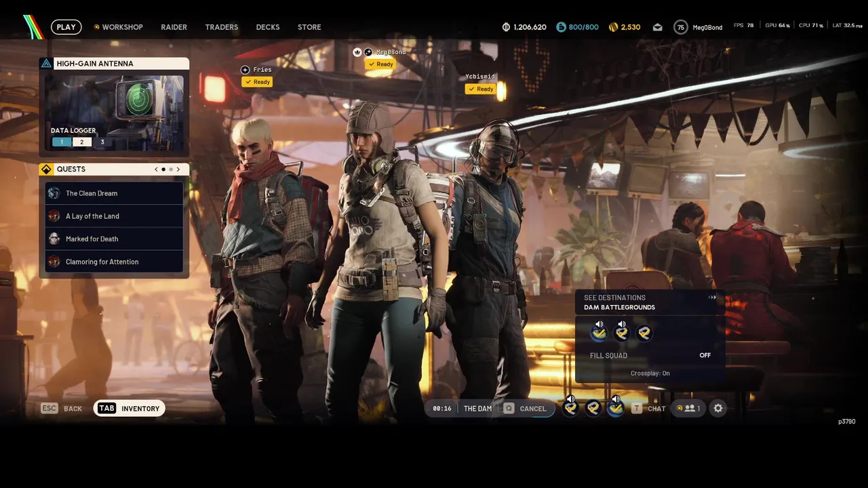
Task: Click Ycbismid's Ready status badge
Action: (x=481, y=89)
